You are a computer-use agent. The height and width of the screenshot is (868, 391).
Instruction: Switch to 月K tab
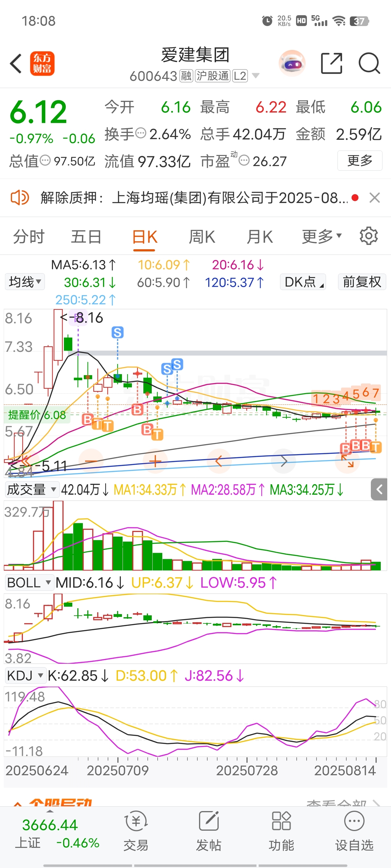pos(260,236)
